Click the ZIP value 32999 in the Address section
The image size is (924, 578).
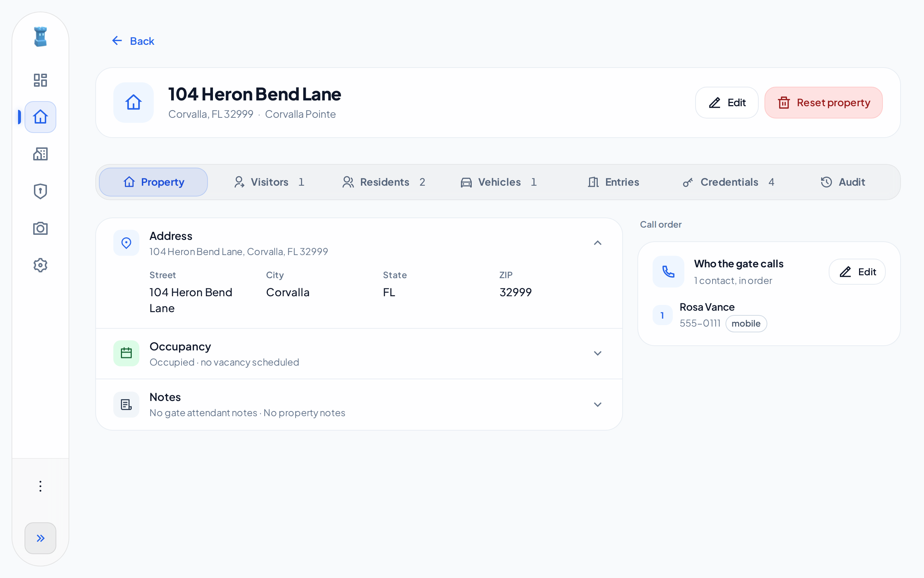point(515,292)
